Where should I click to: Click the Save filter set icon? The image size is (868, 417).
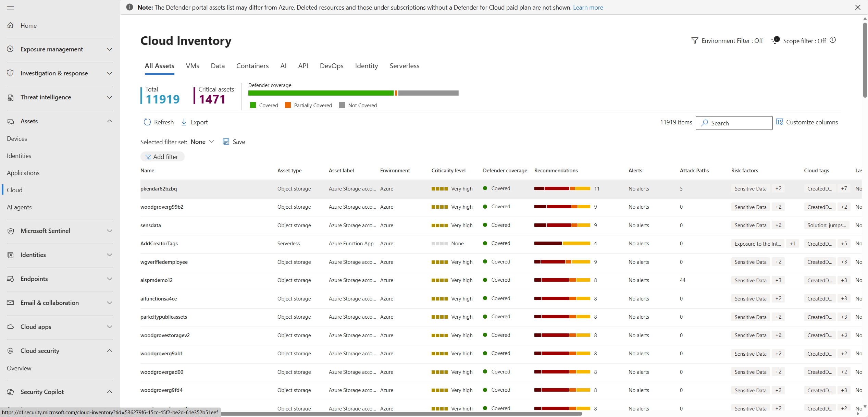point(226,142)
